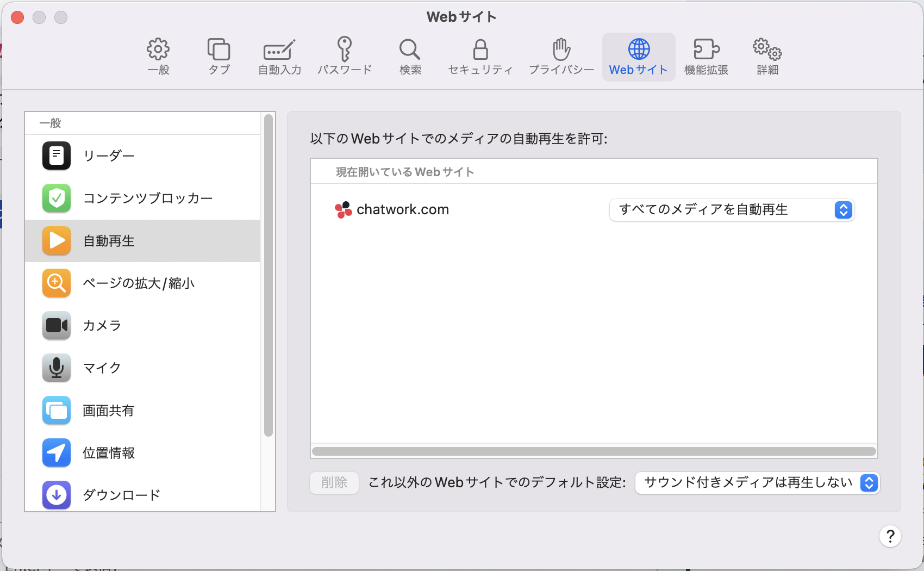Open the パスワード preferences tab
The image size is (924, 571).
coord(344,56)
